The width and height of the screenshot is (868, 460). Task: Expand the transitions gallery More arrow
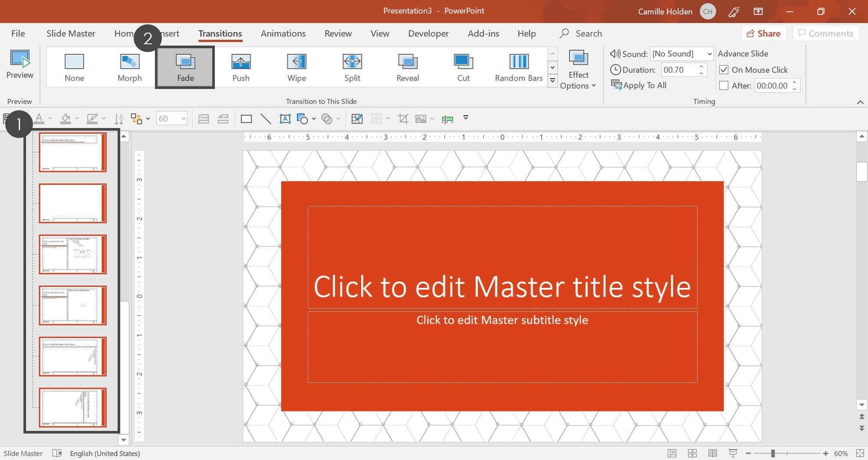pyautogui.click(x=552, y=81)
